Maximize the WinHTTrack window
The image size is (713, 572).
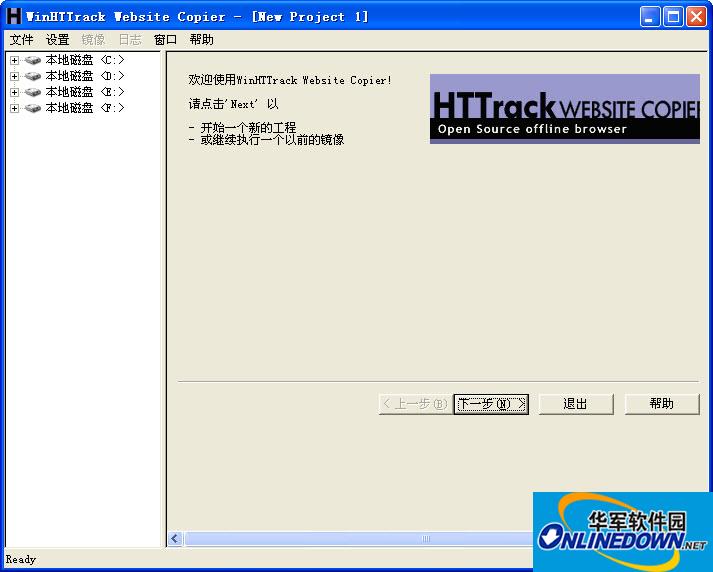click(673, 17)
